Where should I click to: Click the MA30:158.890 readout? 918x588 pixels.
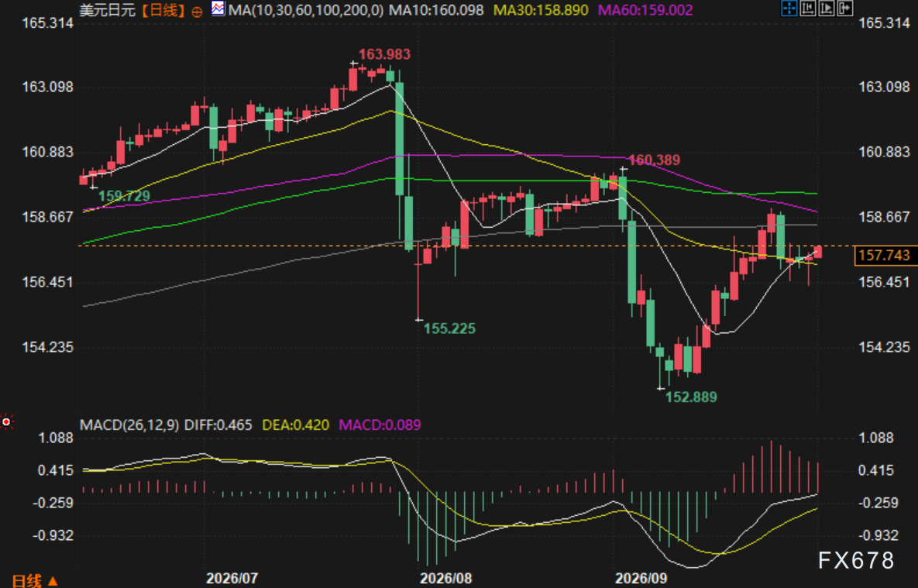tap(542, 10)
